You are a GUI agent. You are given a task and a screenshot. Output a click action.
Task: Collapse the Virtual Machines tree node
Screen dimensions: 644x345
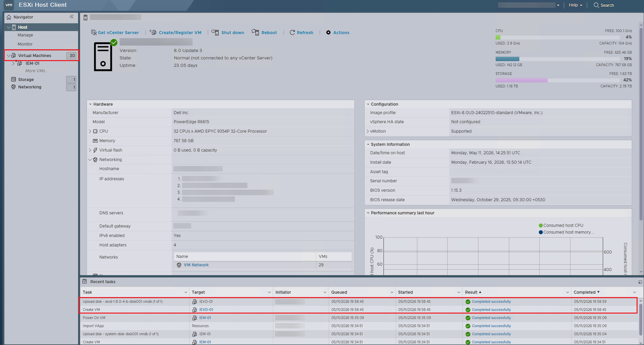[x=9, y=56]
